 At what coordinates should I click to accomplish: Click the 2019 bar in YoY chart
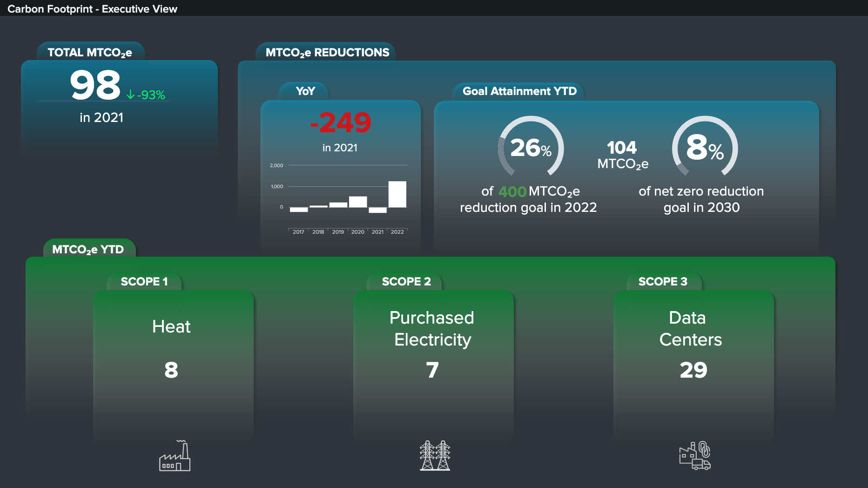[x=338, y=205]
